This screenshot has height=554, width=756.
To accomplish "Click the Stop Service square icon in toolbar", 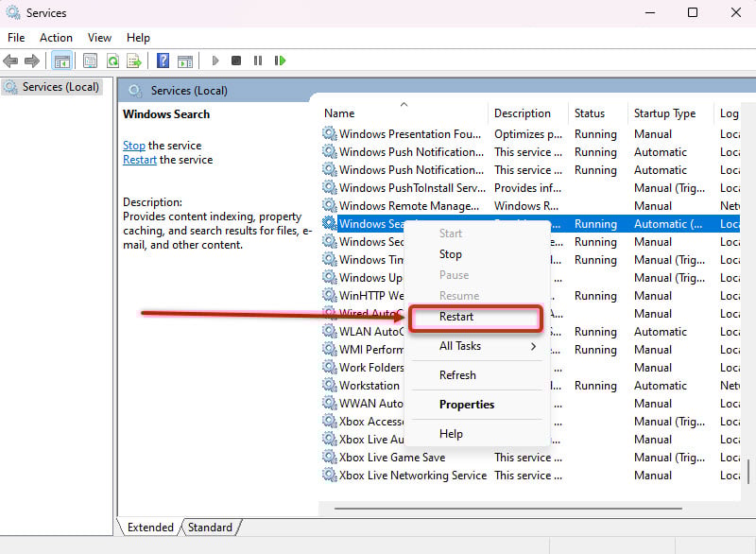I will click(236, 61).
